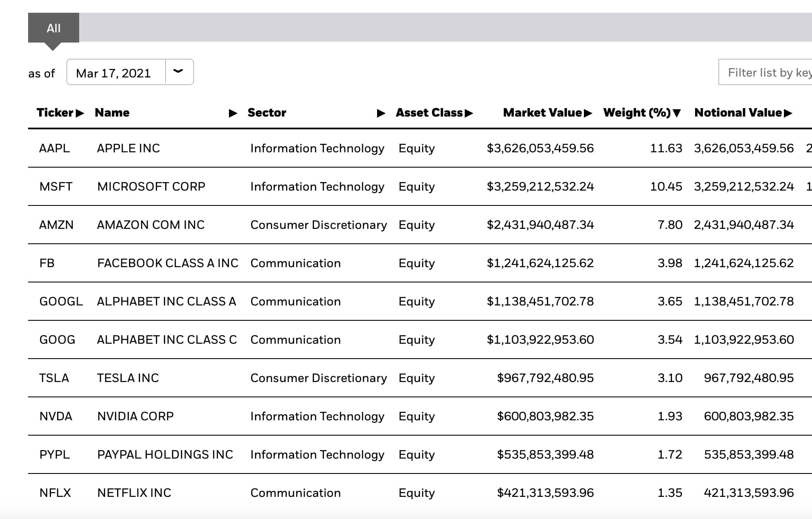Click Netflix's Communication sector cell

[295, 493]
